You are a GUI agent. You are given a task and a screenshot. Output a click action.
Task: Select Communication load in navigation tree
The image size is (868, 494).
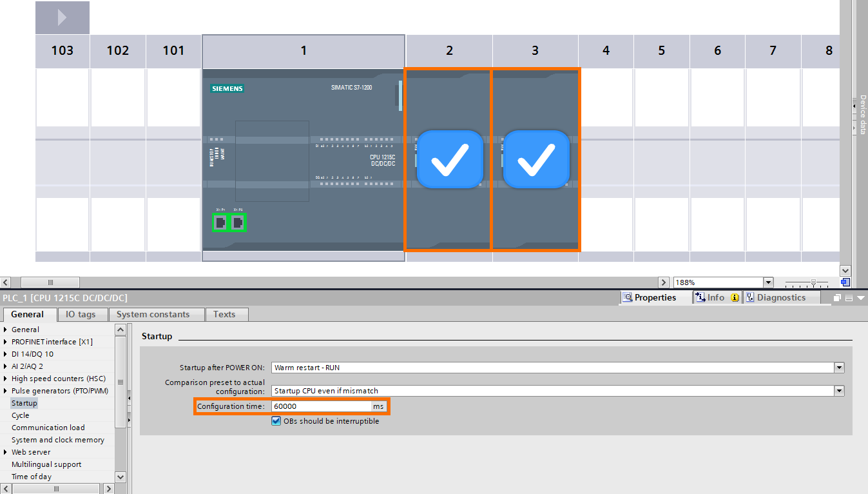[48, 428]
